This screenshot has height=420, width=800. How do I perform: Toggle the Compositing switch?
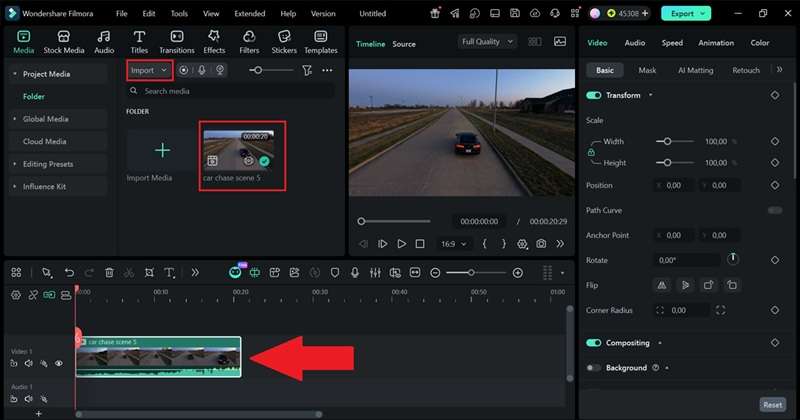point(593,343)
